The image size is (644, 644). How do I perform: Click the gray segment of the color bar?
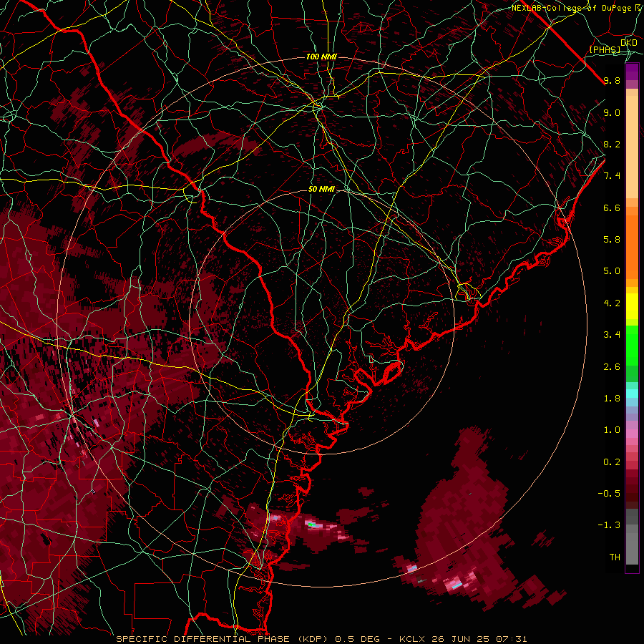(632, 537)
